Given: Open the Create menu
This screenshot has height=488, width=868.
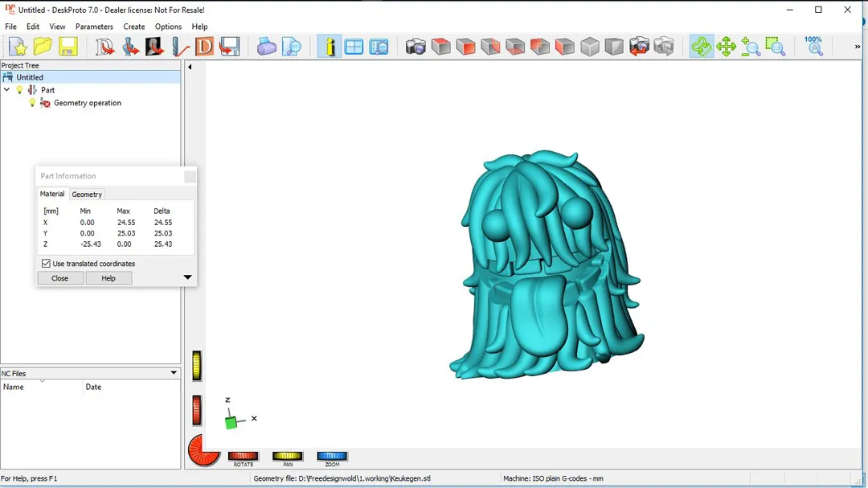Looking at the screenshot, I should pyautogui.click(x=134, y=27).
